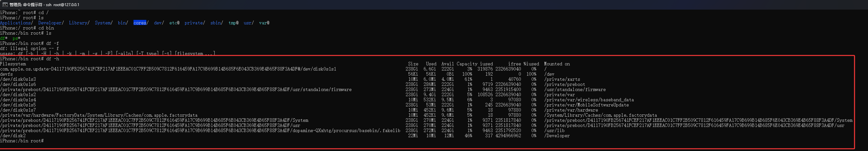Select the 'Applications/' directory name

click(x=16, y=23)
